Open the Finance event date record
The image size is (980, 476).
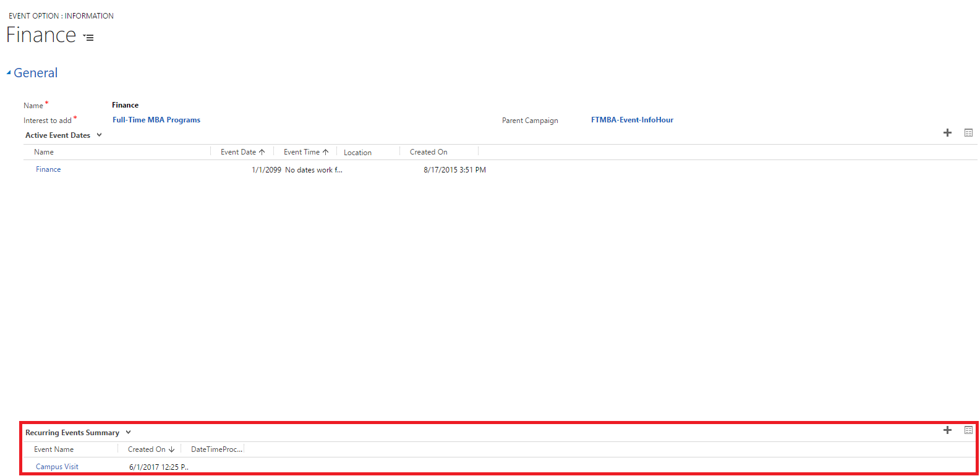[48, 169]
